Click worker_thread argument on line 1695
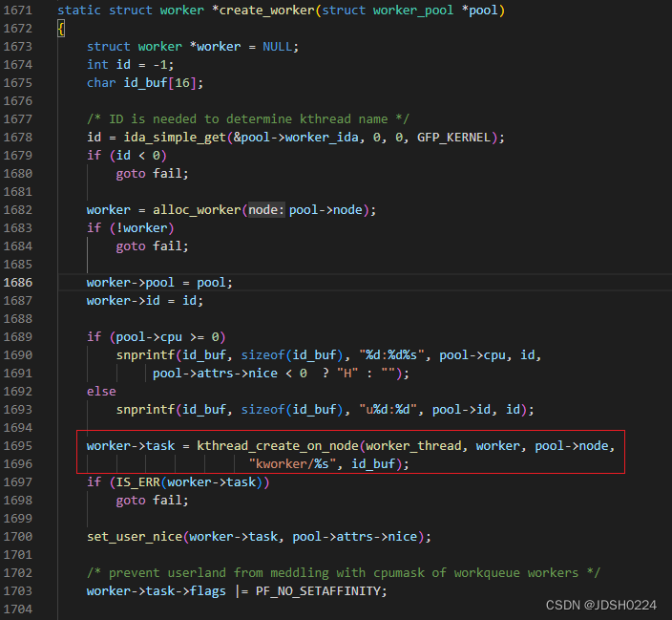 click(x=413, y=446)
